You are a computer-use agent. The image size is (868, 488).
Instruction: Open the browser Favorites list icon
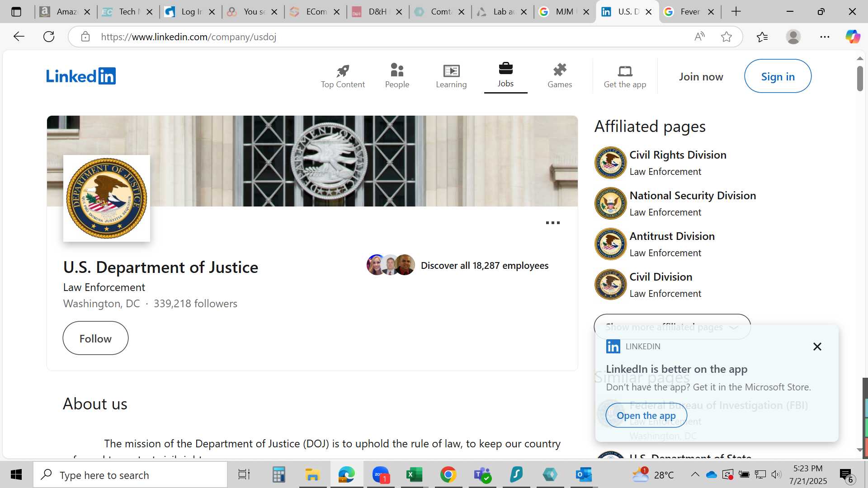[762, 37]
